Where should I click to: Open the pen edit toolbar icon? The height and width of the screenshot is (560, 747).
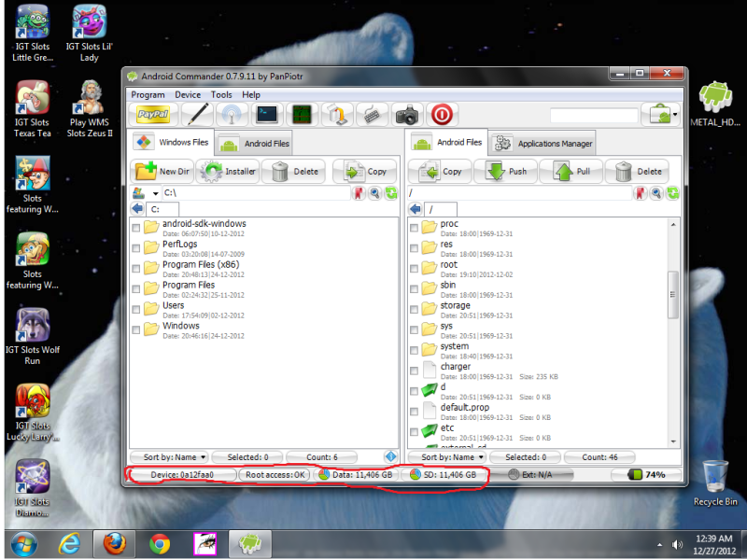(197, 114)
